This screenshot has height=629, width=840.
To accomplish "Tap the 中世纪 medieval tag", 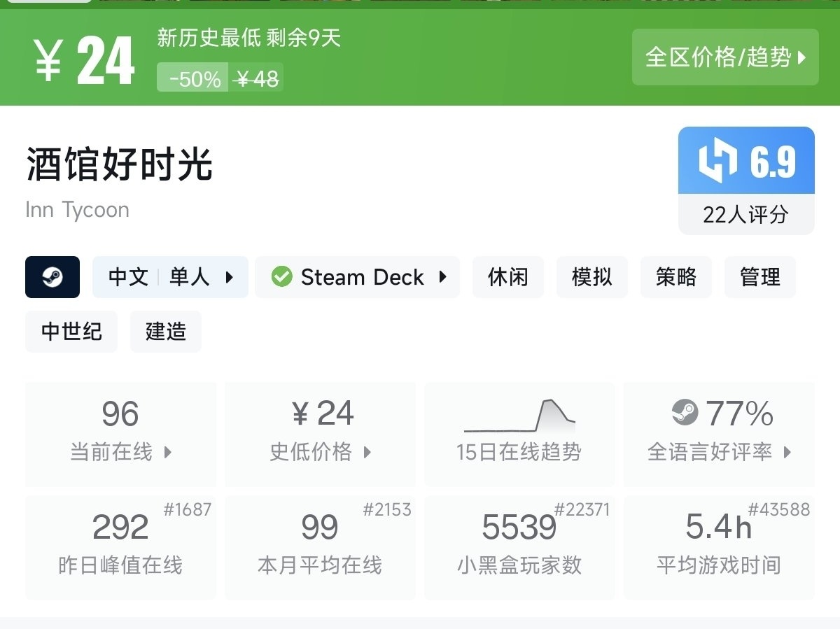I will [x=71, y=332].
